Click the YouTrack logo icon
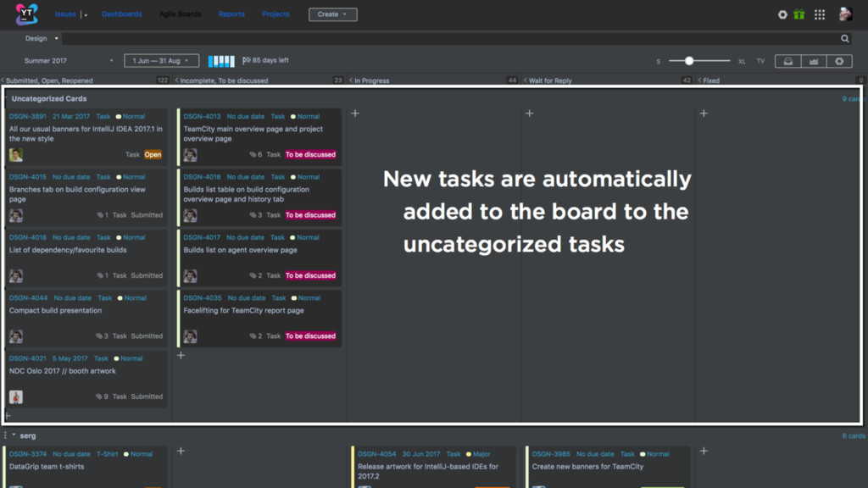Screen dimensions: 868x488 (26, 14)
